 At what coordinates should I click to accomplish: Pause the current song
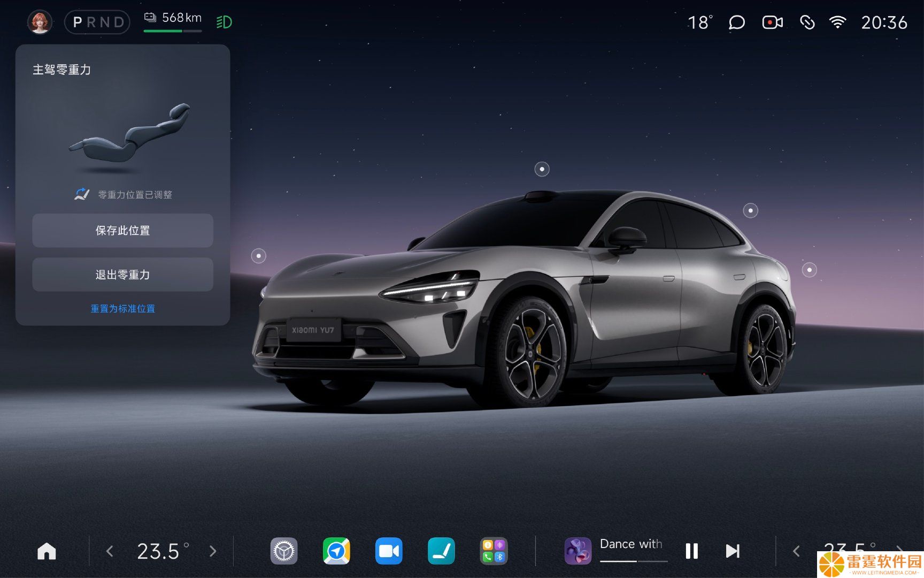tap(691, 551)
